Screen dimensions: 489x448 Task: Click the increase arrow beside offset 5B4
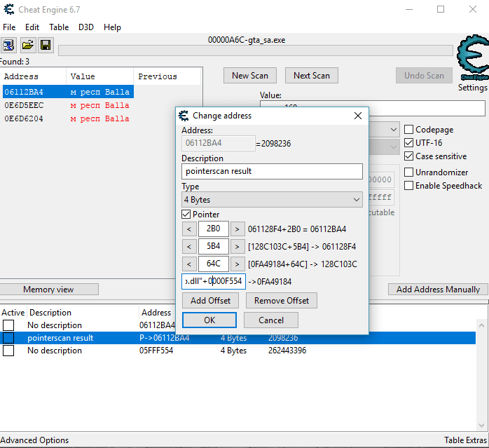click(x=237, y=247)
